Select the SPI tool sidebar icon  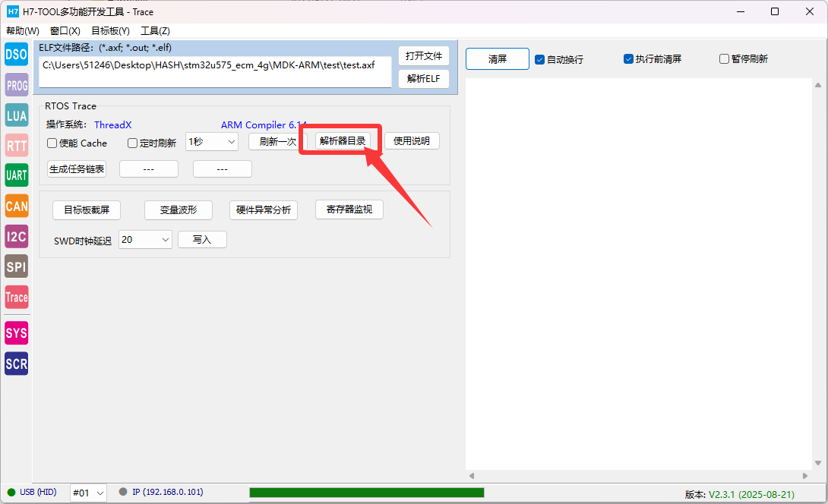point(16,266)
